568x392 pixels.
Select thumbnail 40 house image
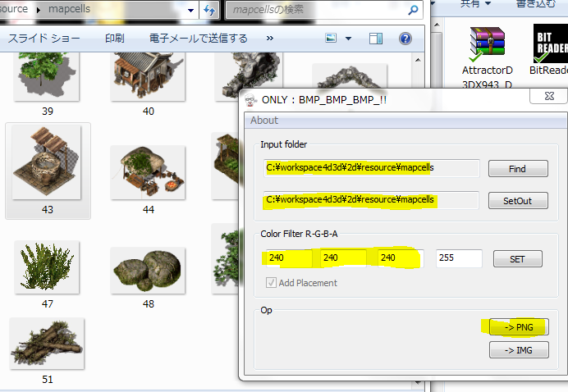(x=148, y=76)
